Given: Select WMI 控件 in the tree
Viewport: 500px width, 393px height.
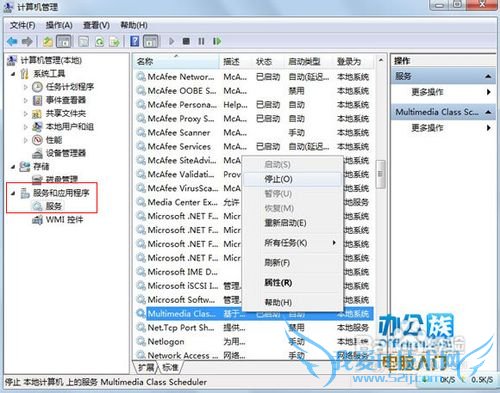Looking at the screenshot, I should pos(64,219).
